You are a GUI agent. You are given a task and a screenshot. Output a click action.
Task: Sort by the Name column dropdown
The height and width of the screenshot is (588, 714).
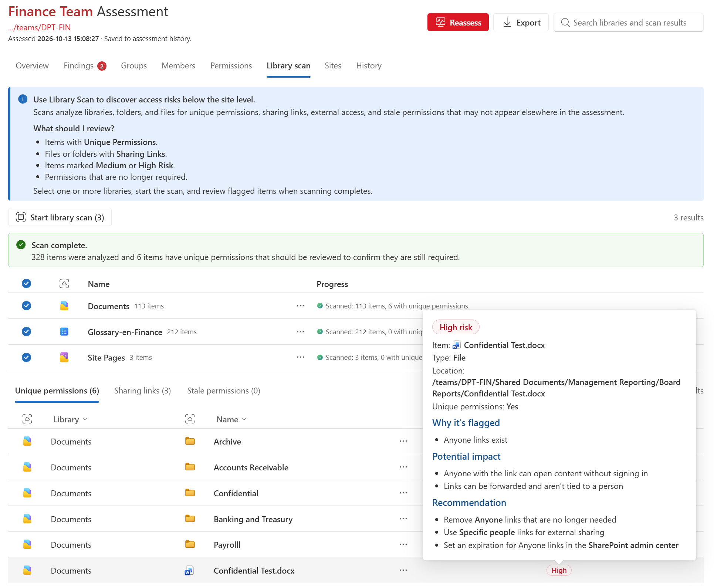(231, 419)
